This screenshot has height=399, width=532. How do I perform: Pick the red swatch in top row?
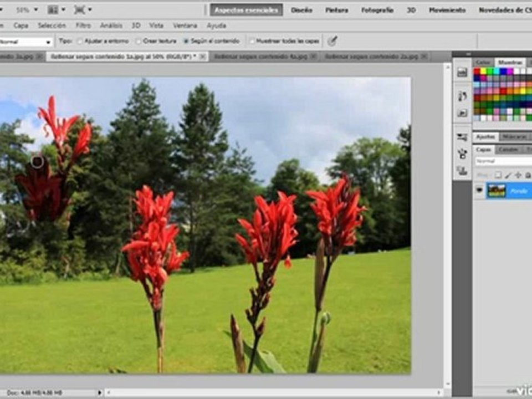tap(477, 71)
